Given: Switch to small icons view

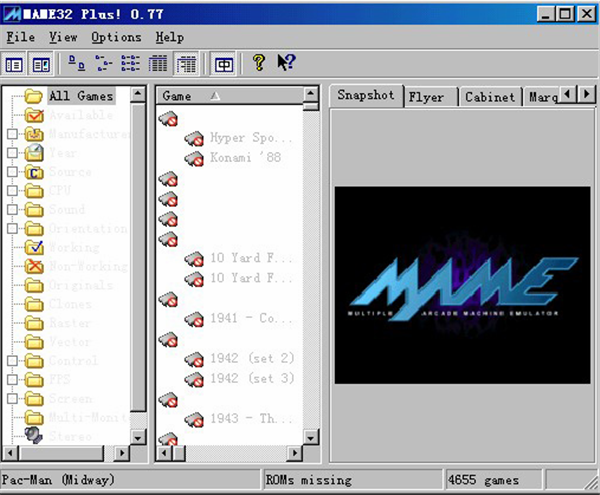Looking at the screenshot, I should coord(104,64).
